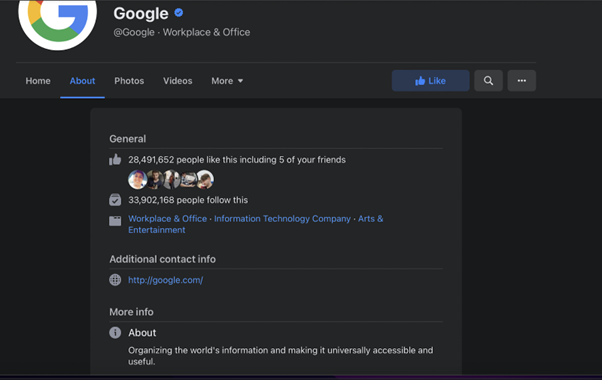Click the blue verified badge next to Google

pos(179,13)
